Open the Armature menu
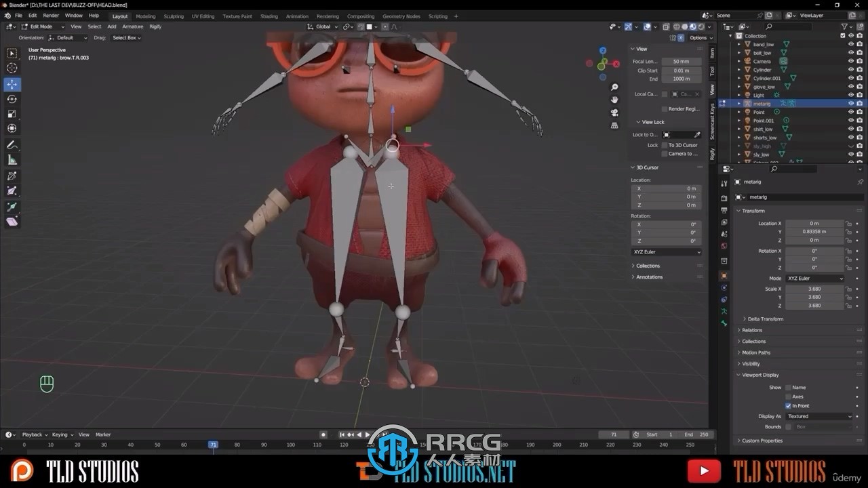 click(x=132, y=26)
